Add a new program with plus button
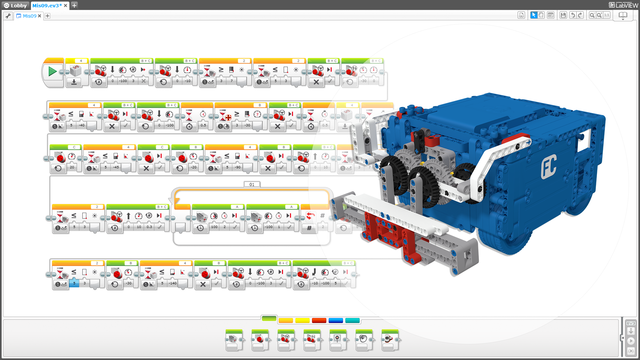This screenshot has height=360, width=640. click(47, 16)
